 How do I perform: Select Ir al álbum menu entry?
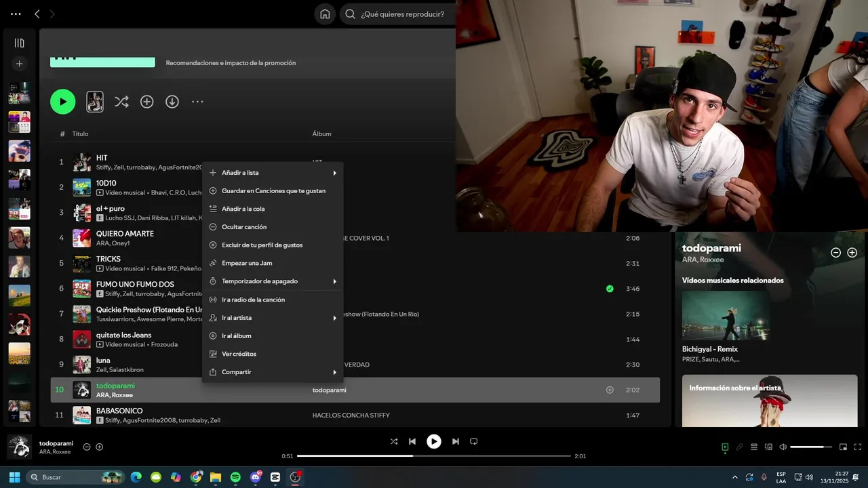(273, 335)
